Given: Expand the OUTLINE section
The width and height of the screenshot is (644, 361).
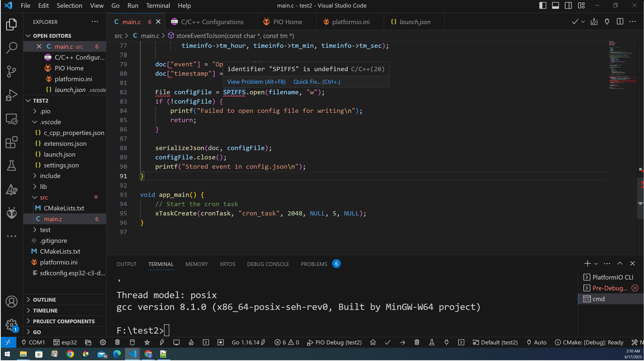Looking at the screenshot, I should [x=44, y=299].
